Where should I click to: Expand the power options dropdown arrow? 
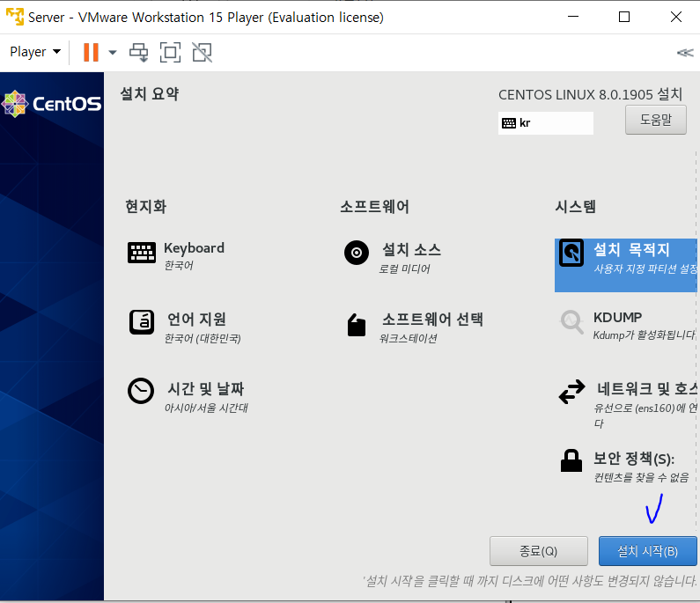pos(113,53)
